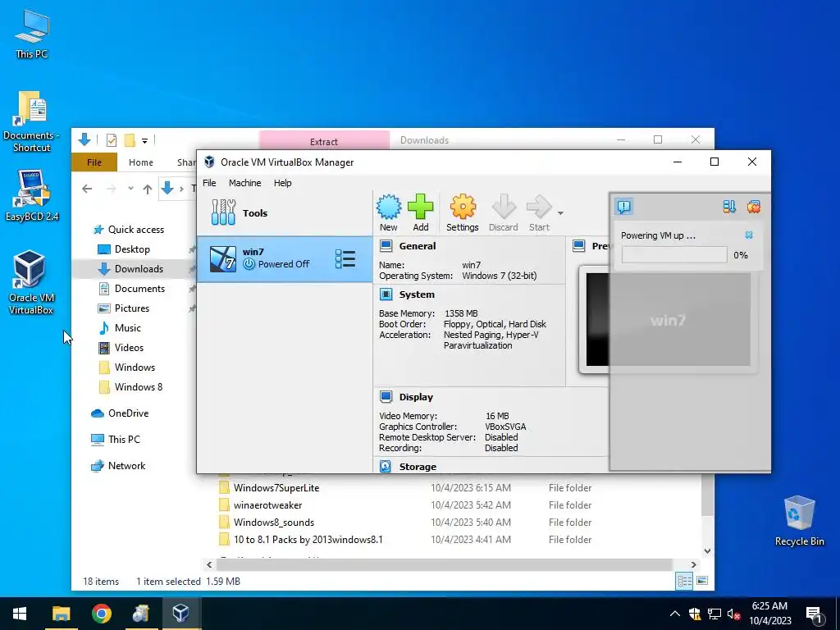Select winaerotweaker folder
The height and width of the screenshot is (630, 840).
(268, 505)
